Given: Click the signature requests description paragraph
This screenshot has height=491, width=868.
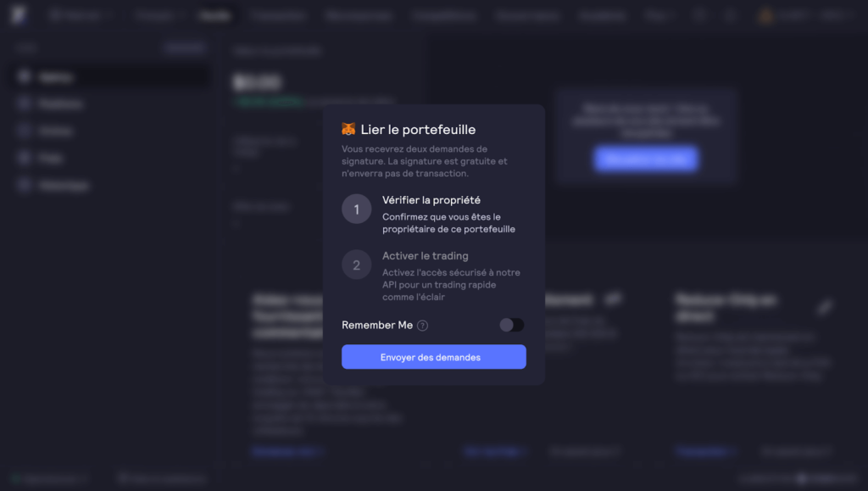Looking at the screenshot, I should [425, 161].
